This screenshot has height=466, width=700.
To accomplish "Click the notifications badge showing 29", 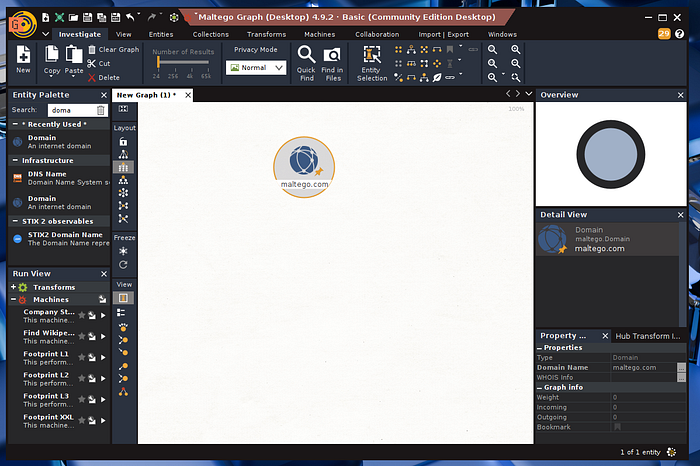I will pos(664,34).
